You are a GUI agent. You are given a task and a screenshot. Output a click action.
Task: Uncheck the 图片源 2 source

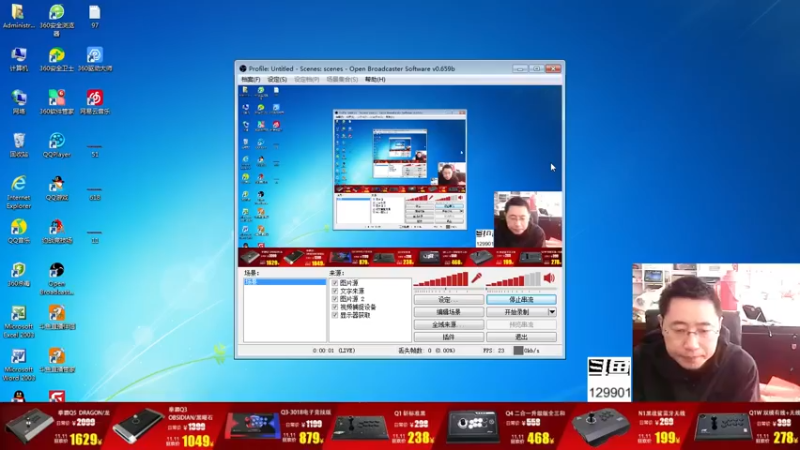pyautogui.click(x=335, y=299)
